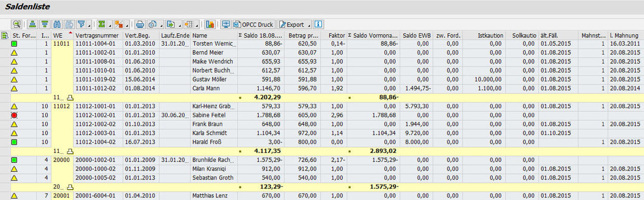Collapse the 20000 subtotal row icon

pos(70,187)
